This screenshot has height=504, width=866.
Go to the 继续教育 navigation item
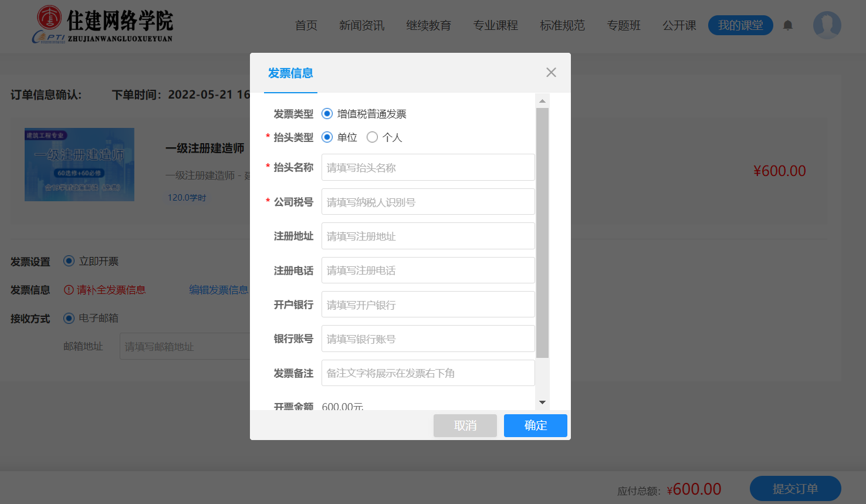point(429,25)
